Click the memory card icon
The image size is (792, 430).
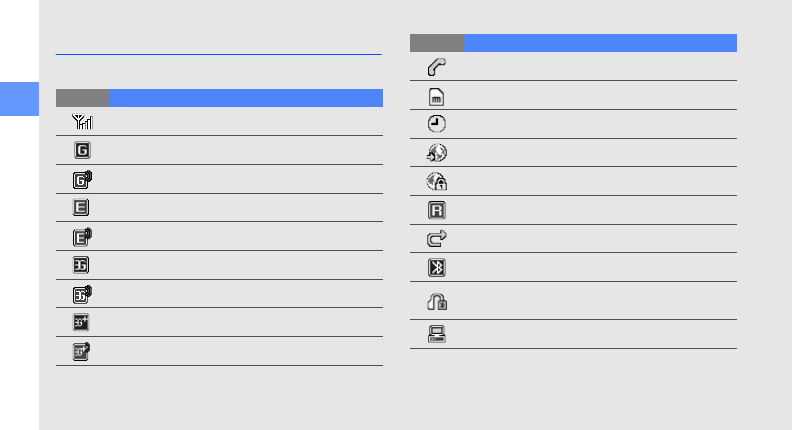437,96
